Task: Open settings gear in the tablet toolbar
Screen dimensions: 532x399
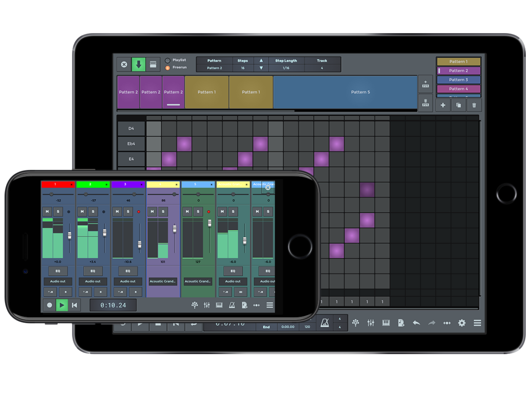Action: tap(462, 323)
